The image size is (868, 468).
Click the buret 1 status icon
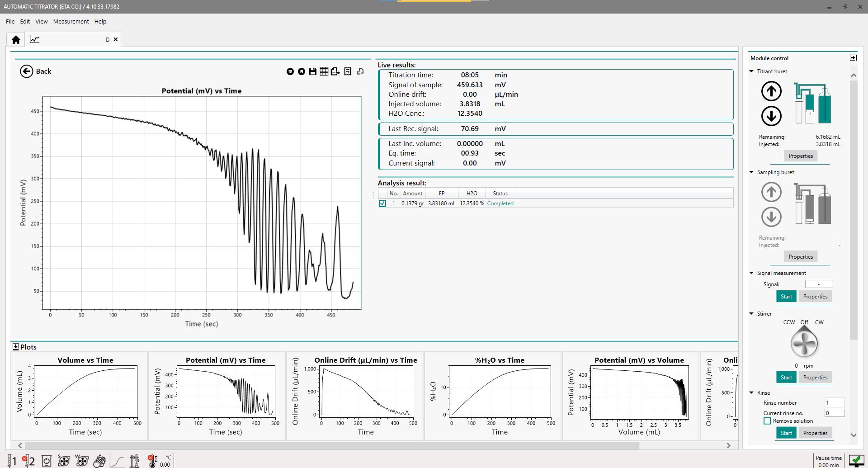point(12,461)
